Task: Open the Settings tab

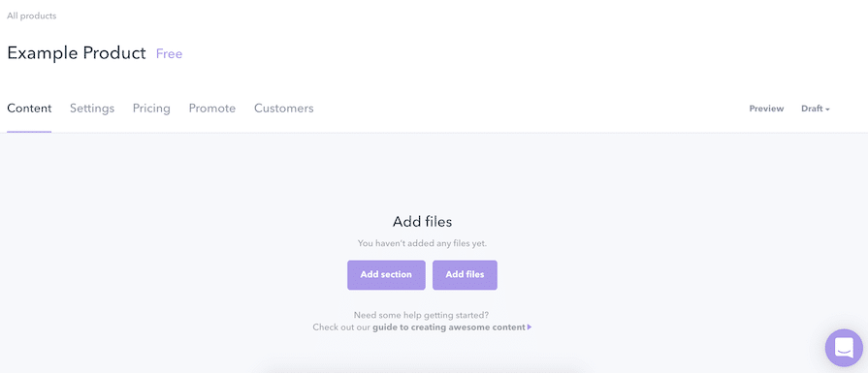Action: point(92,109)
